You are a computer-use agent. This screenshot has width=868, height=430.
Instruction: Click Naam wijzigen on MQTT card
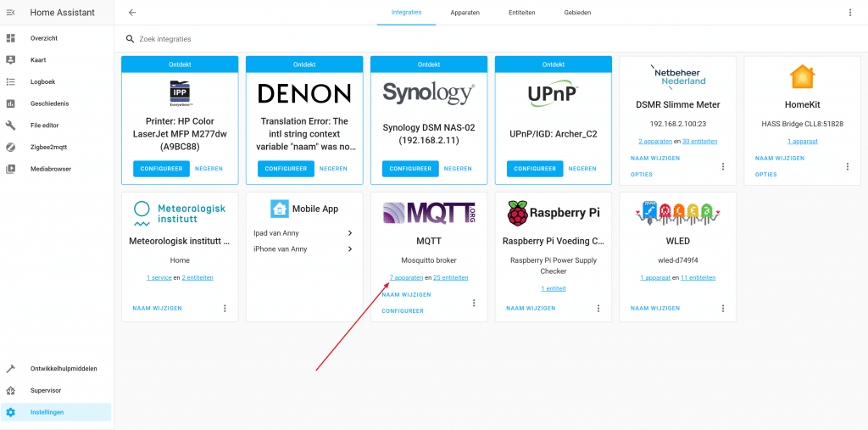[406, 295]
